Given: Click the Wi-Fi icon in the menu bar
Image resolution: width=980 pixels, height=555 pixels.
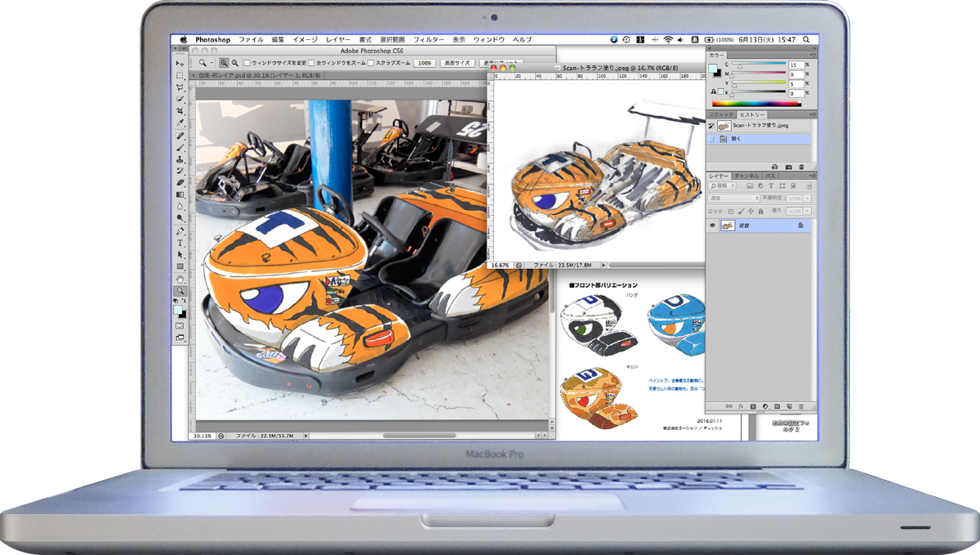Looking at the screenshot, I should [x=668, y=39].
